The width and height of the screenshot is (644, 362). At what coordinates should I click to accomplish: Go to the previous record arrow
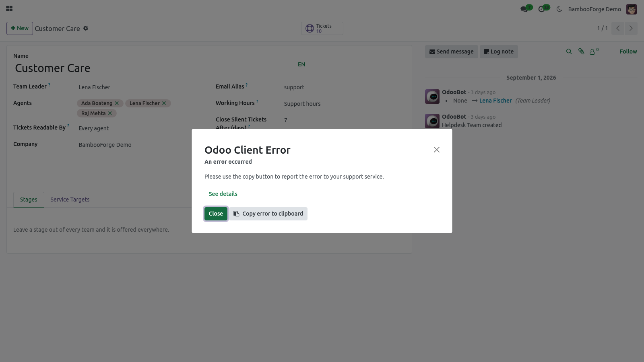618,28
